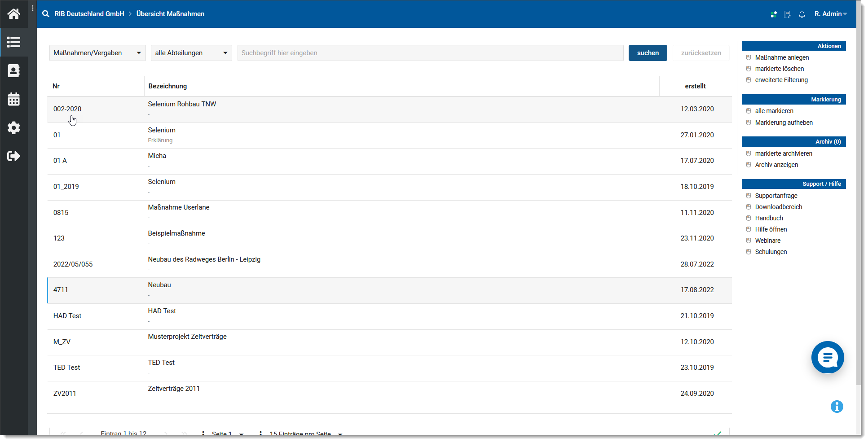Go to the home dashboard icon
Viewport: 868px width, 442px height.
pos(13,14)
